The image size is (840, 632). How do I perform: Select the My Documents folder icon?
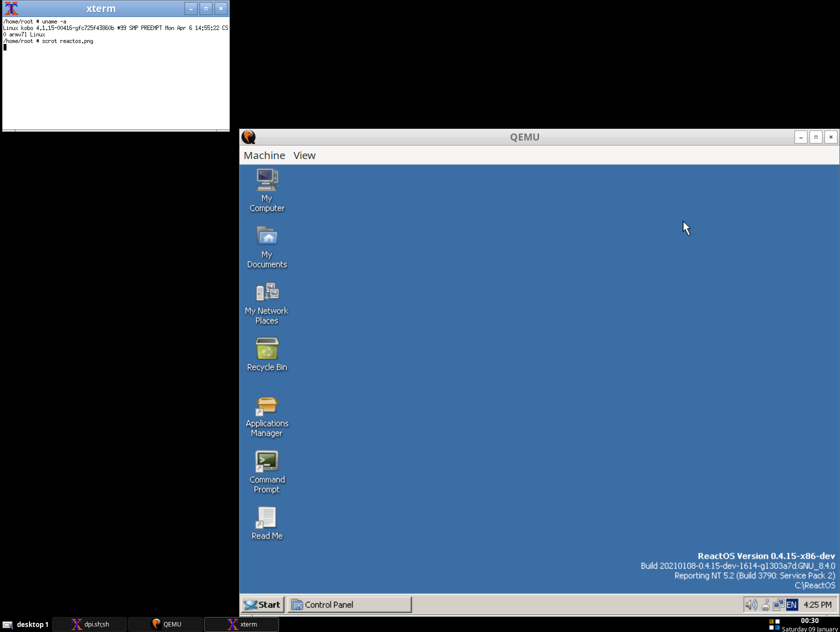pyautogui.click(x=267, y=236)
